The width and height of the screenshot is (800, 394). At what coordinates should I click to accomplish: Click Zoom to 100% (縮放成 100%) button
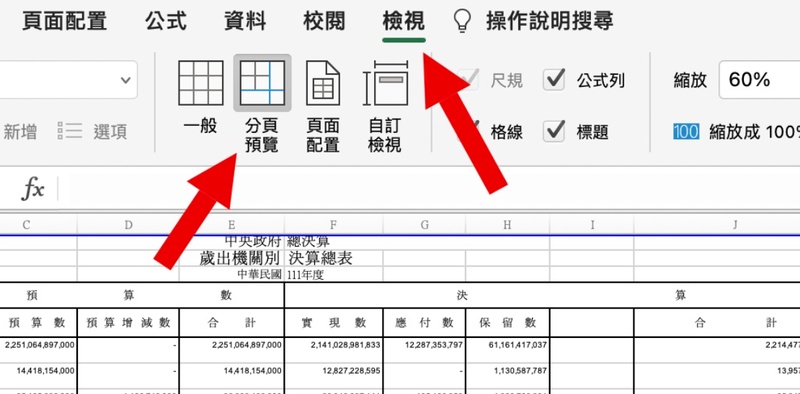pyautogui.click(x=754, y=132)
